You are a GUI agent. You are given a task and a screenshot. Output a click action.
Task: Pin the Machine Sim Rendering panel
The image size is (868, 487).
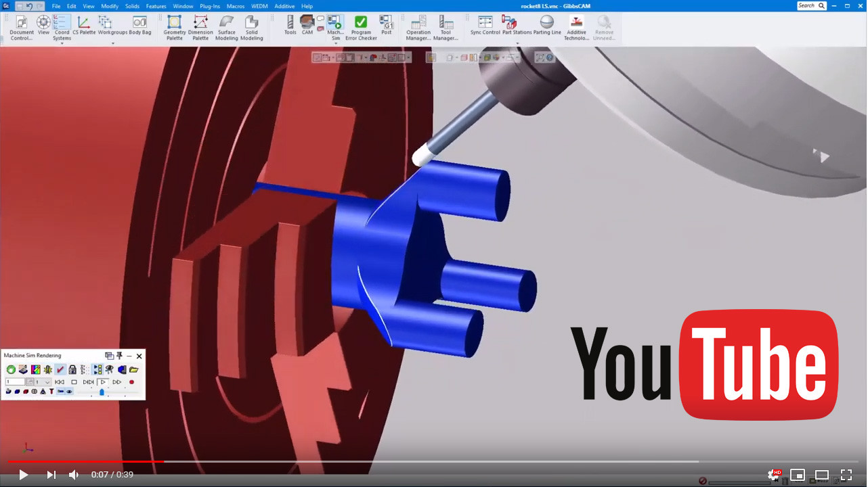[x=119, y=356]
